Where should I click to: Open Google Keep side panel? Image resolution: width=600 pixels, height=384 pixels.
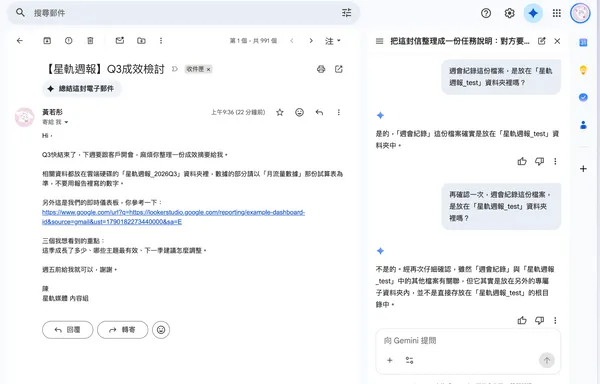(583, 70)
